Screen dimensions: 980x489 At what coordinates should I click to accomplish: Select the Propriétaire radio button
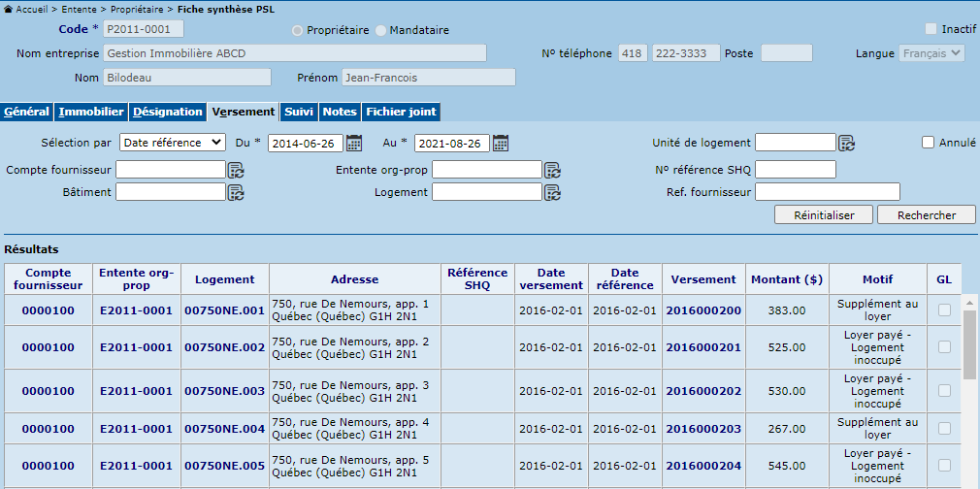coord(298,30)
